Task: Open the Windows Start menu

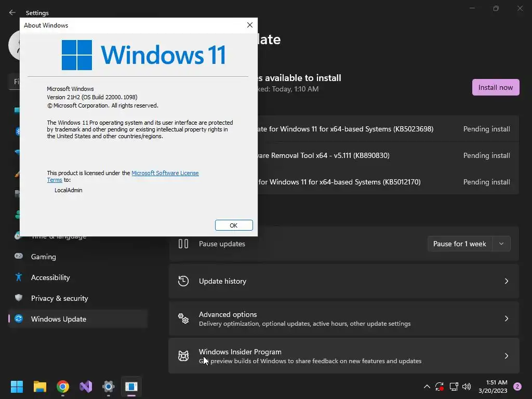Action: 17,387
